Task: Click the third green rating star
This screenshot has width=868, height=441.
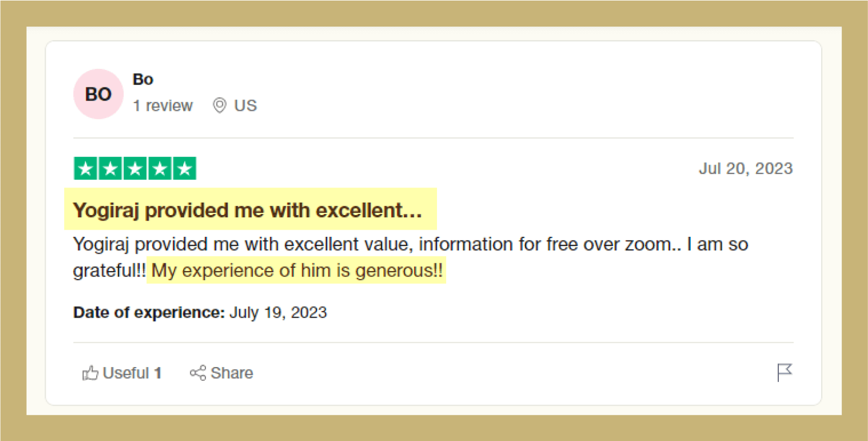Action: point(135,168)
